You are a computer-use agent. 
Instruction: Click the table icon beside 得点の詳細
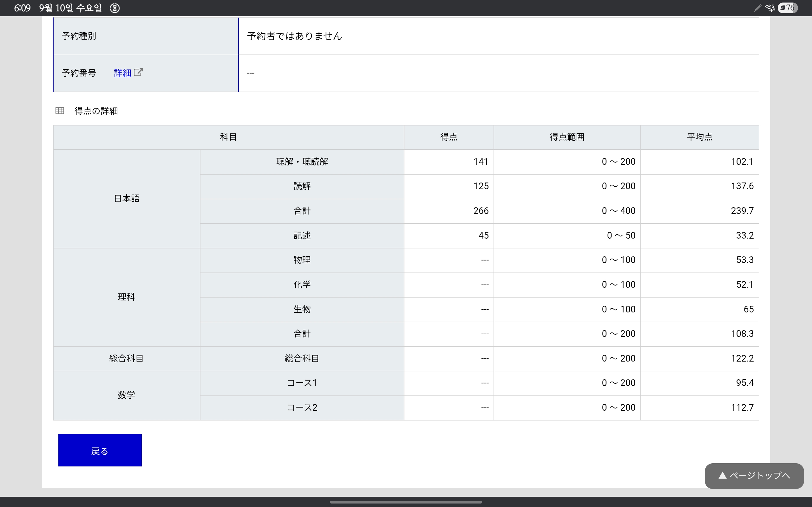(60, 111)
